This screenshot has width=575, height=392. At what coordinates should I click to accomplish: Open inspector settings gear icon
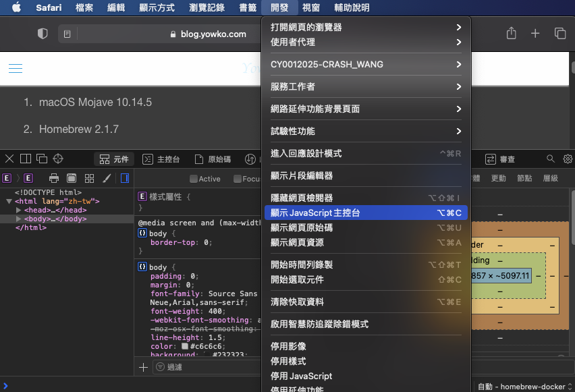(x=568, y=159)
